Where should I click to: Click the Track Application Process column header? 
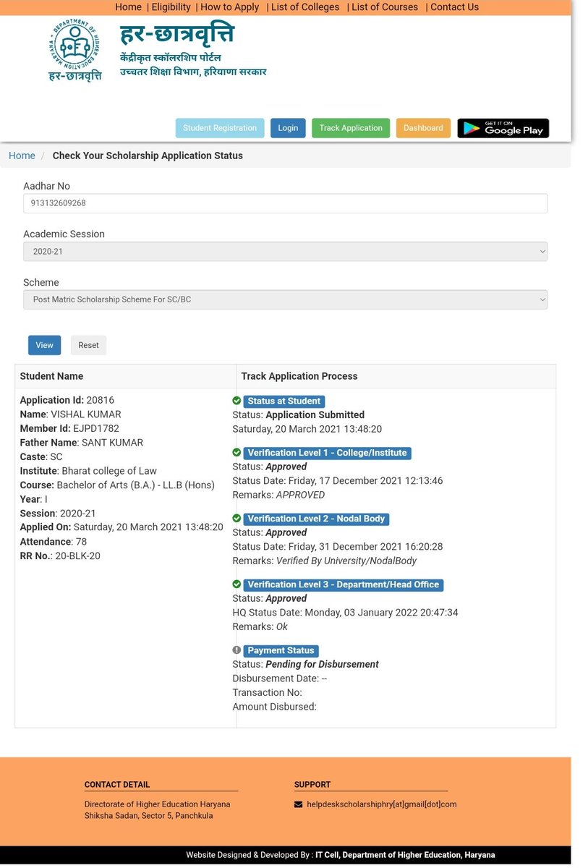click(299, 376)
